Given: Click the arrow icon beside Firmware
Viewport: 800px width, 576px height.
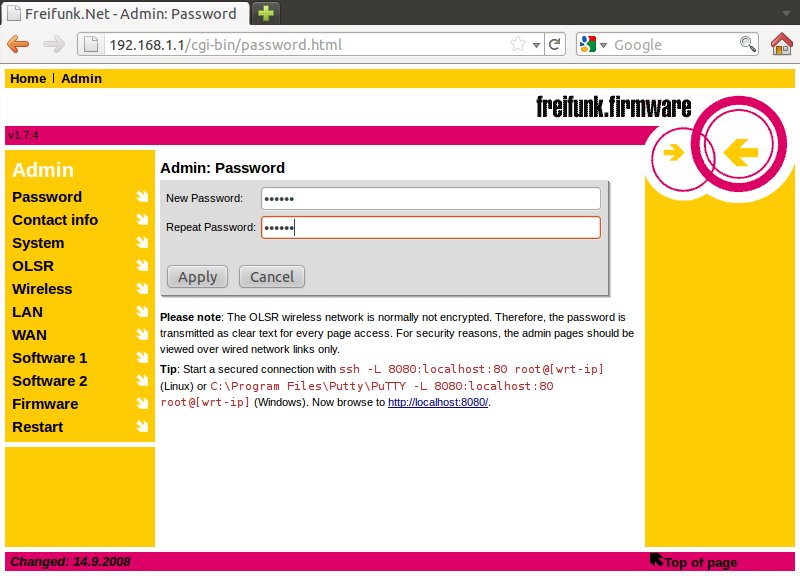Looking at the screenshot, I should pos(142,404).
